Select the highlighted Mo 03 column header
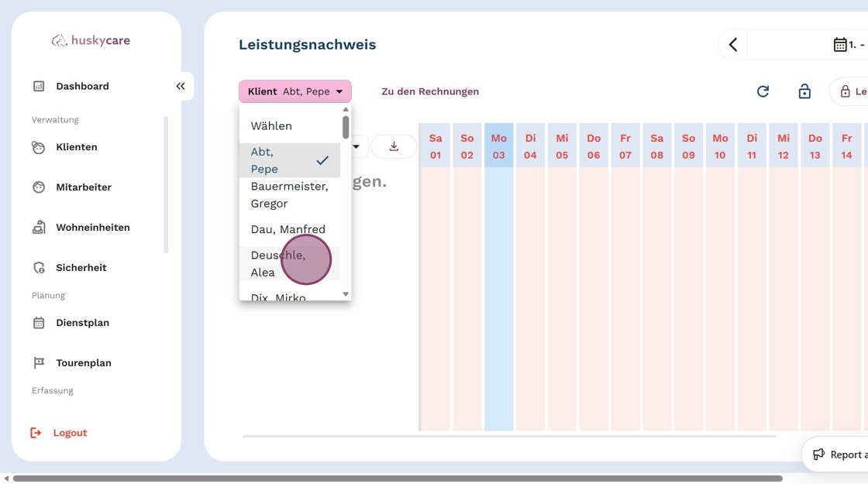868x484 pixels. tap(499, 146)
